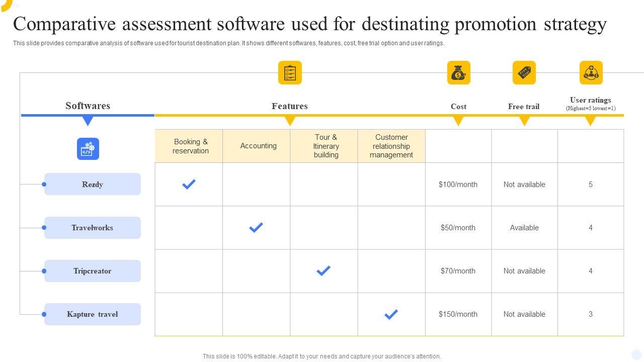
Task: Click the Accounting column header
Action: tap(257, 146)
